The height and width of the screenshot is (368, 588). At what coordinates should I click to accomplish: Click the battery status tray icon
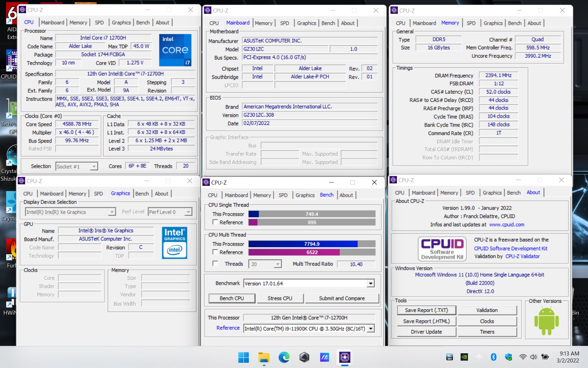tap(545, 357)
